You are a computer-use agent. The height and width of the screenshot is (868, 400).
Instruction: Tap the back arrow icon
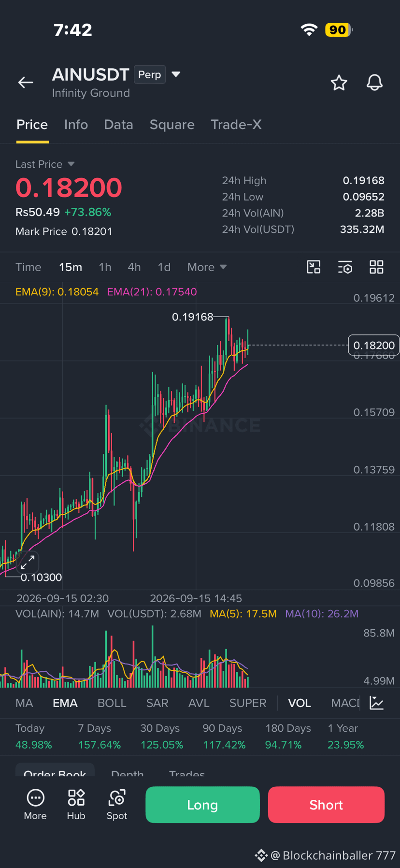click(26, 83)
